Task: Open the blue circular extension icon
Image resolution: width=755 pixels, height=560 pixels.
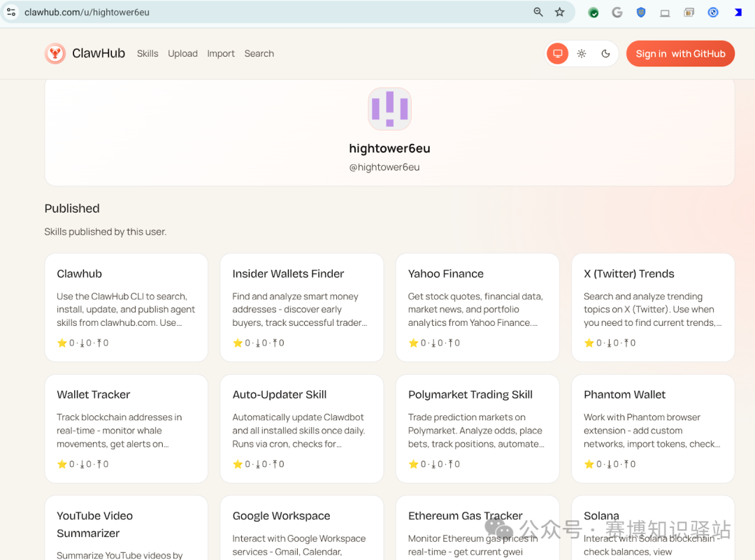Action: click(x=713, y=13)
